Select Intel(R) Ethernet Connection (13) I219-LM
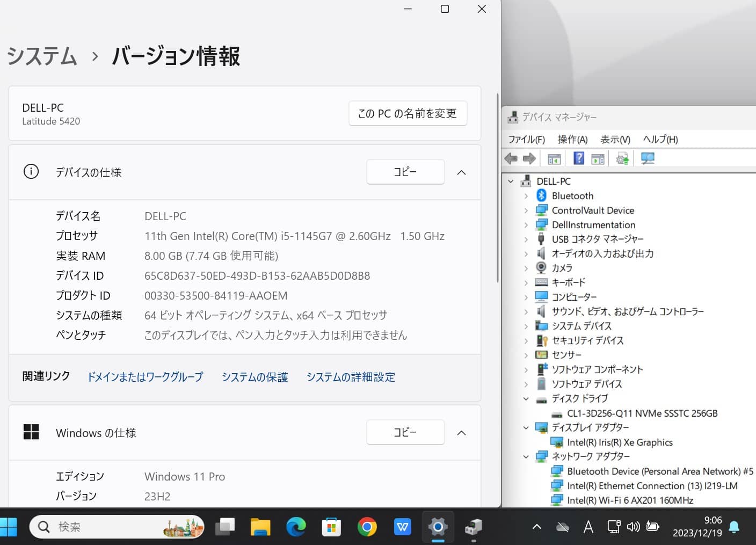This screenshot has width=756, height=545. click(652, 486)
